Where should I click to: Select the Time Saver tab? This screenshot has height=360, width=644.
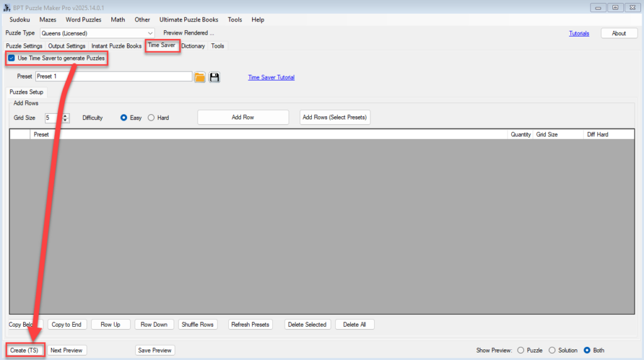click(162, 45)
